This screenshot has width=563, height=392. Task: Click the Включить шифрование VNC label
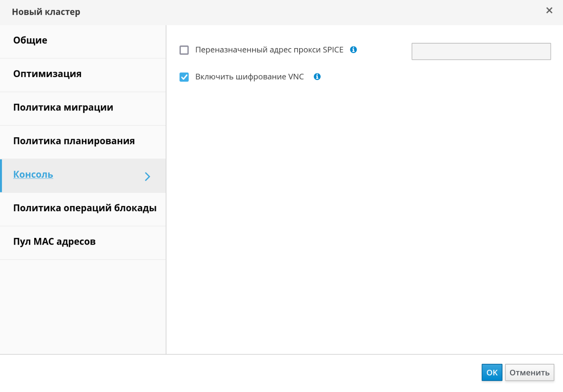click(x=249, y=77)
